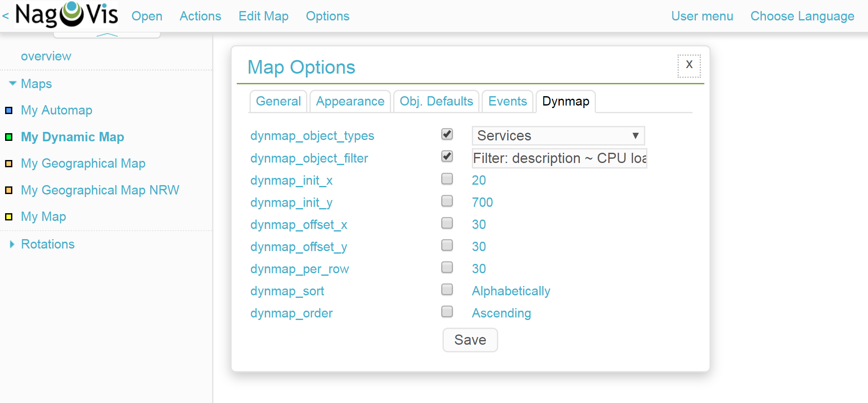The image size is (868, 403).
Task: Click the orange square beside My Geographical Map
Action: [x=9, y=163]
